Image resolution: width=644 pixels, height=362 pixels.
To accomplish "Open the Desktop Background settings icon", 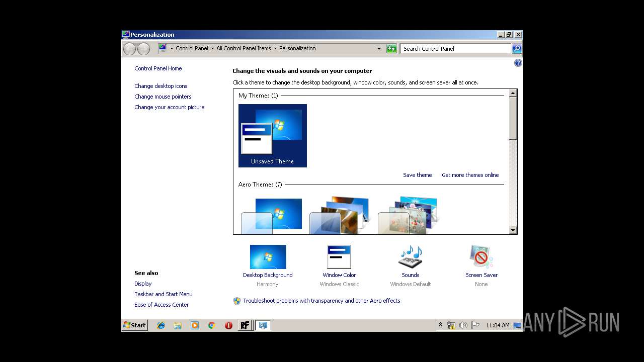I will coord(268,257).
